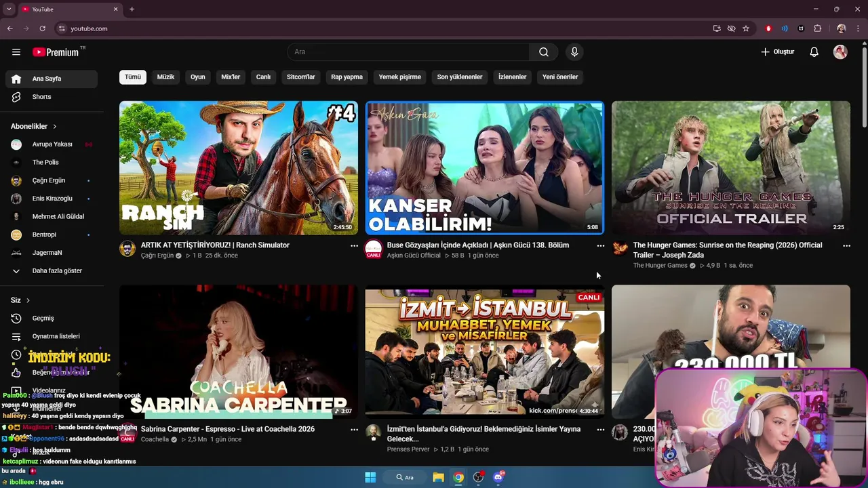This screenshot has height=488, width=868.
Task: Click the search magnifier button
Action: 544,52
